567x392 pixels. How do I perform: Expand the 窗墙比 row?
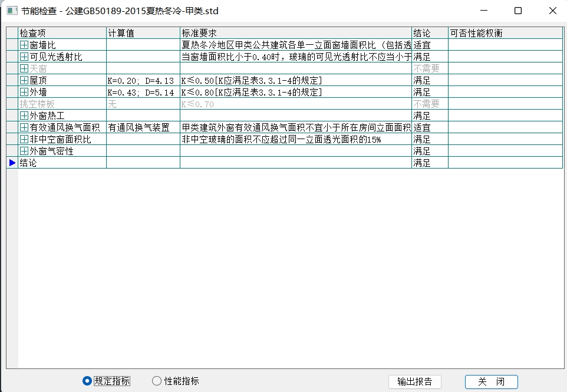coord(24,45)
